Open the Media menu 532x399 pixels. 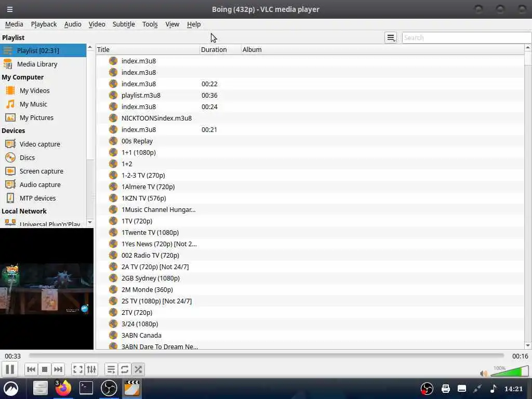click(14, 24)
